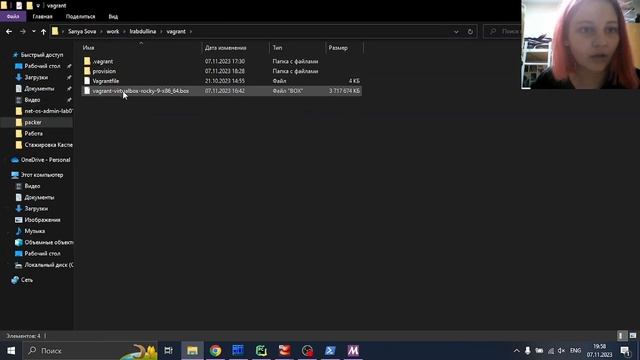This screenshot has height=360, width=640.
Task: Open the provision folder
Action: point(104,71)
